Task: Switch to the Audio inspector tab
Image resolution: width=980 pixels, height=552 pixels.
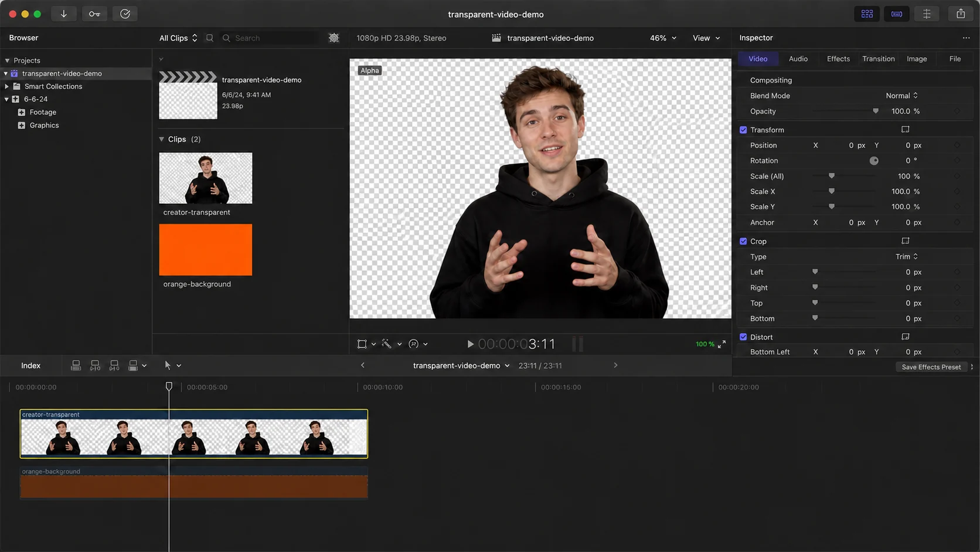Action: [x=798, y=59]
